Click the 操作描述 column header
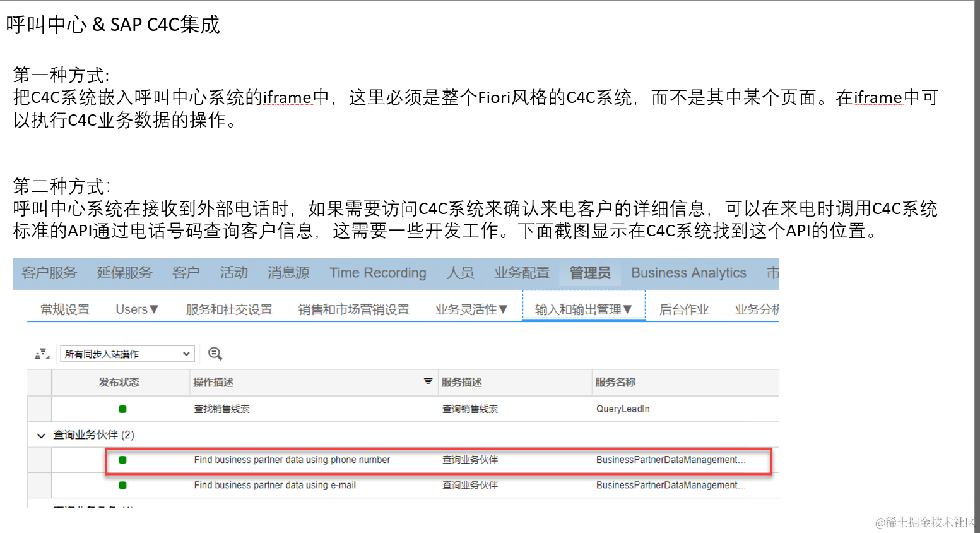980x533 pixels. (x=213, y=383)
